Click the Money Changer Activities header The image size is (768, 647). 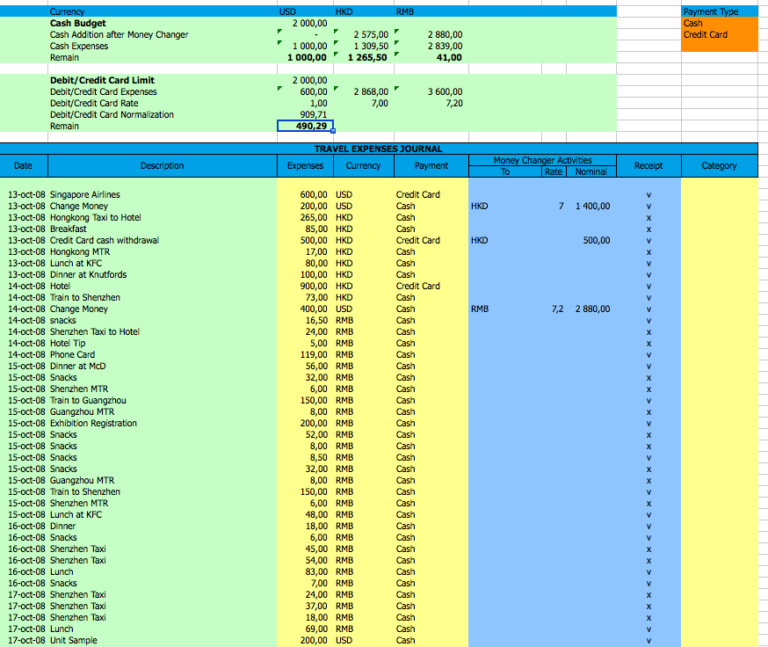(542, 160)
